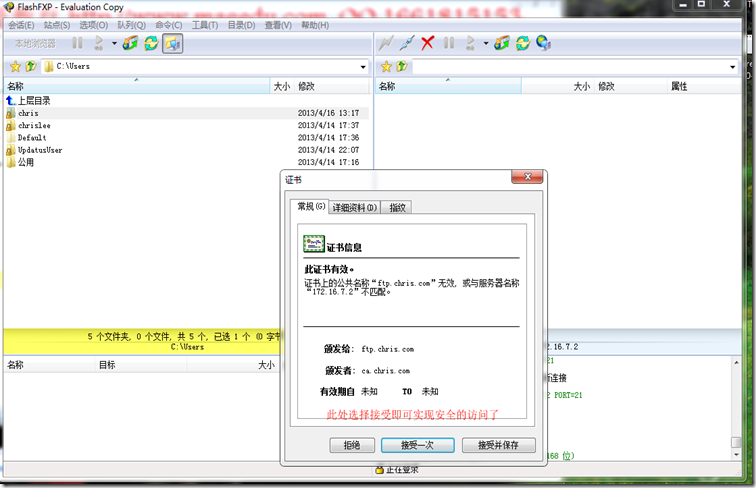This screenshot has width=756, height=488.
Task: Select the chrislee folder
Action: [186, 125]
